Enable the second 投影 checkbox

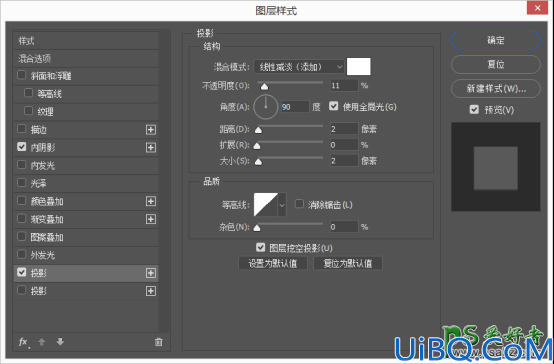point(22,290)
